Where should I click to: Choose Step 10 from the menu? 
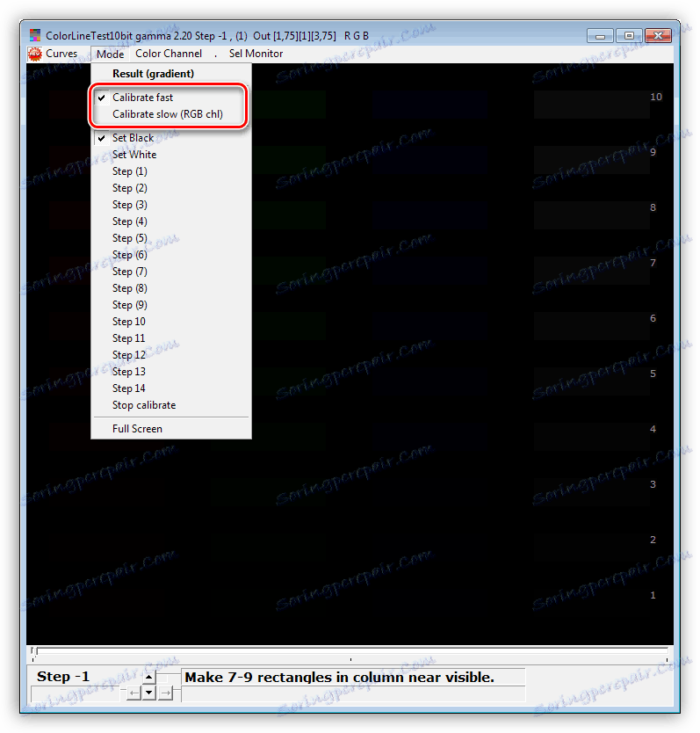click(x=171, y=322)
